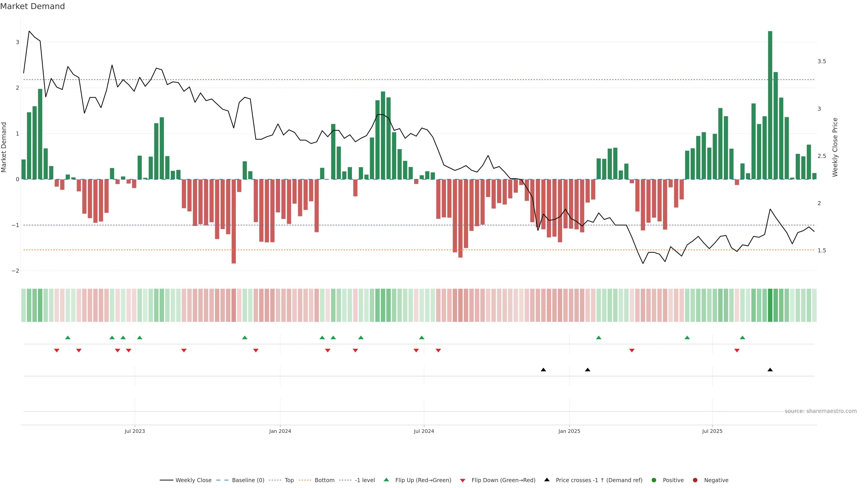Click the last black price-cross triangle marker
868x488 pixels.
pyautogui.click(x=770, y=370)
